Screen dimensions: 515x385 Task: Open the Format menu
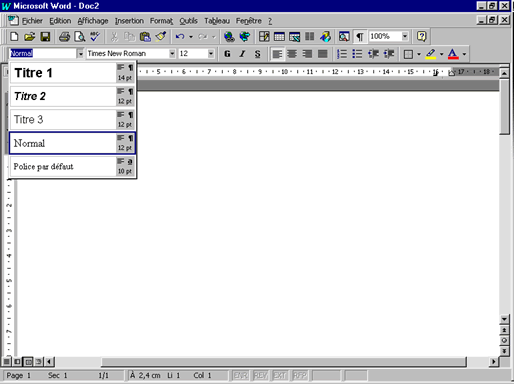161,21
